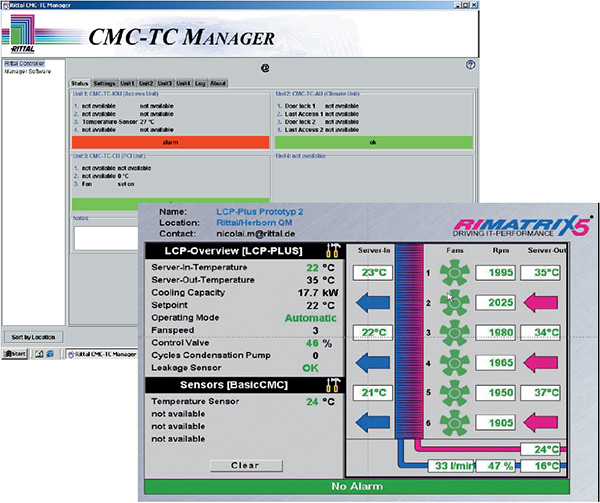Click the refresh icon above the tabs
Viewport: 600px width, 503px height.
(x=266, y=68)
